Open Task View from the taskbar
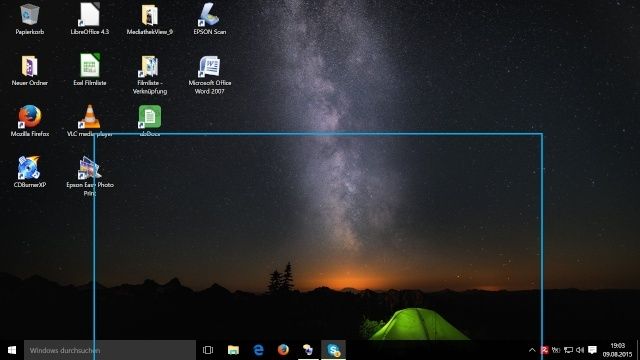 [208, 350]
